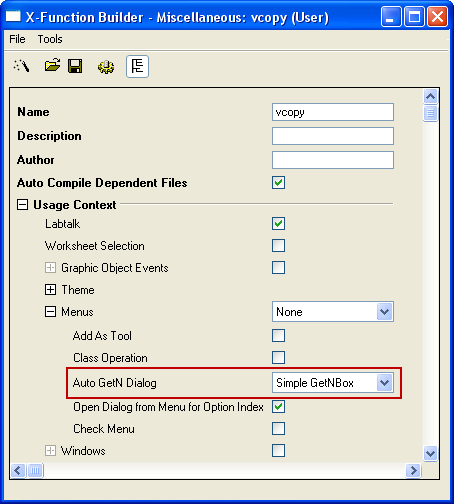Click the New X-Function wizard wand icon
Image resolution: width=454 pixels, height=504 pixels.
coord(22,66)
